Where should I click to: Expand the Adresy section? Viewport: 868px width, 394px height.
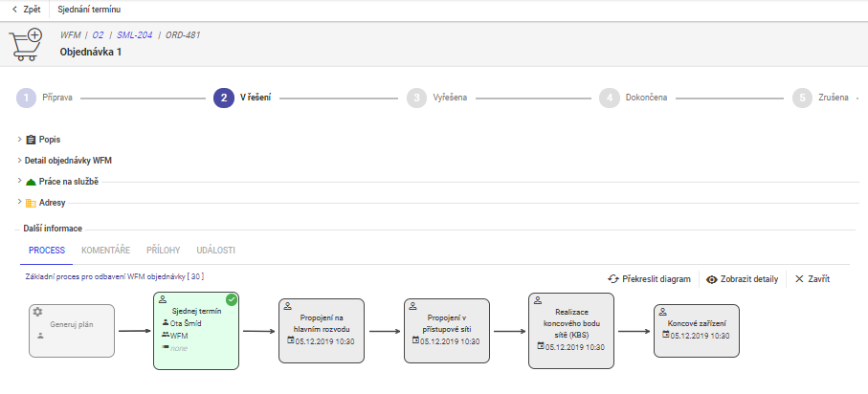point(19,203)
